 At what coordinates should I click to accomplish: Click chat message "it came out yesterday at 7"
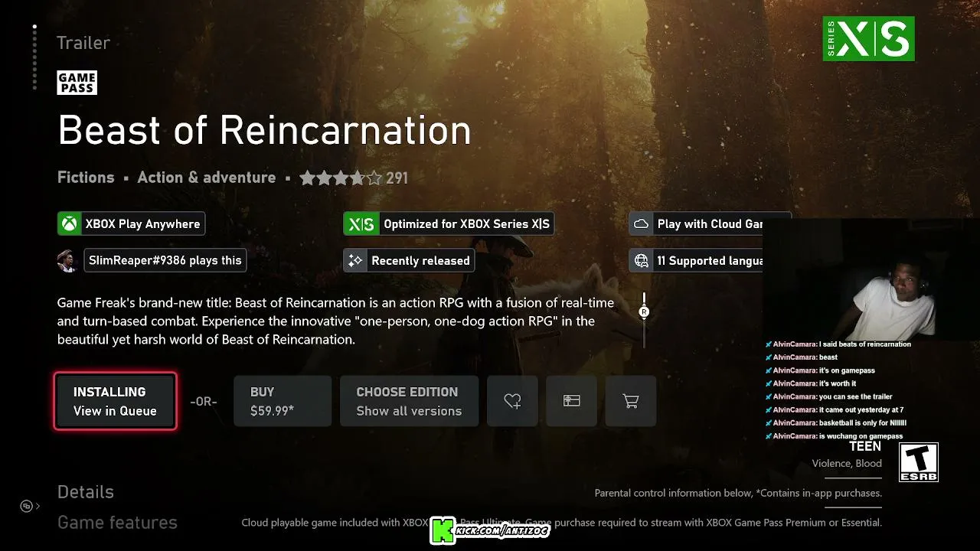pyautogui.click(x=861, y=410)
